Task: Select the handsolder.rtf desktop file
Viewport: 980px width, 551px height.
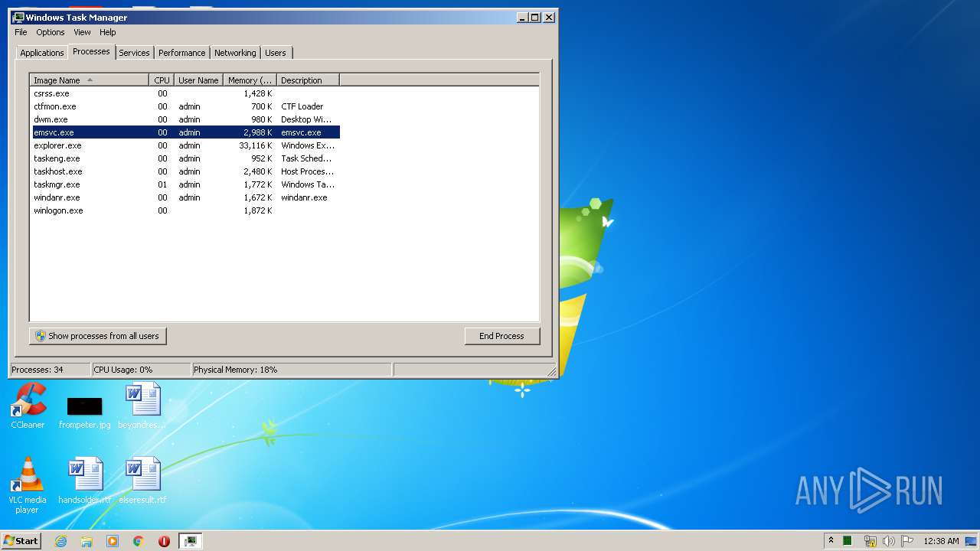Action: (x=84, y=481)
